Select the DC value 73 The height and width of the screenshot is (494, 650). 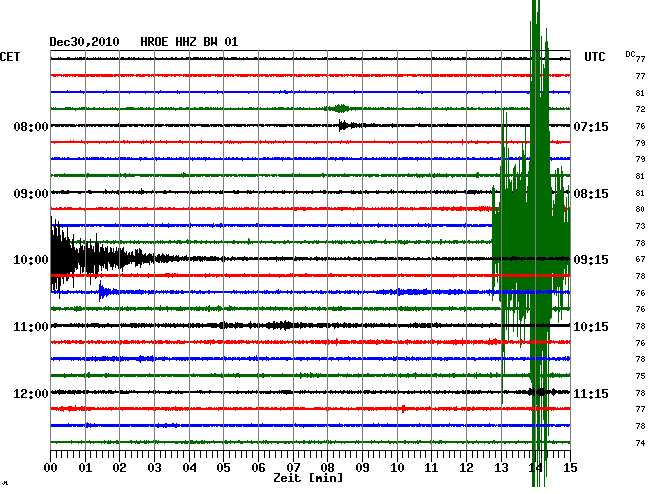click(640, 226)
